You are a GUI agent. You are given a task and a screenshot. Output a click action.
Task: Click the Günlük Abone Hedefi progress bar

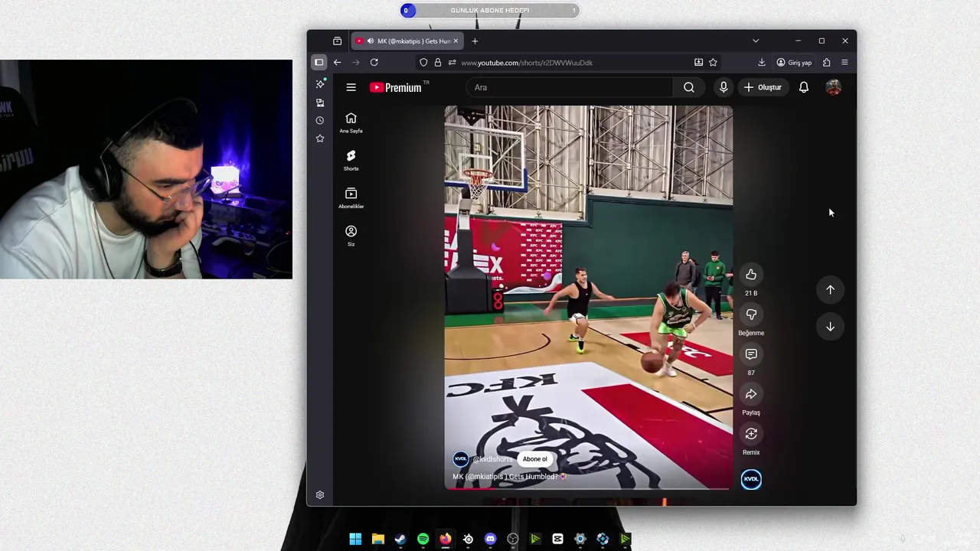pos(490,10)
